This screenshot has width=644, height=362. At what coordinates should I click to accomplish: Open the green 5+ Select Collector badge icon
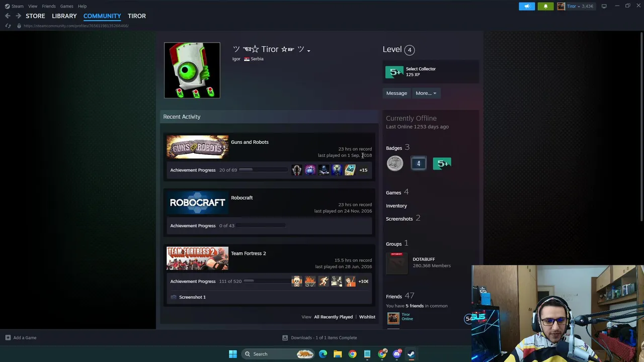pyautogui.click(x=394, y=72)
